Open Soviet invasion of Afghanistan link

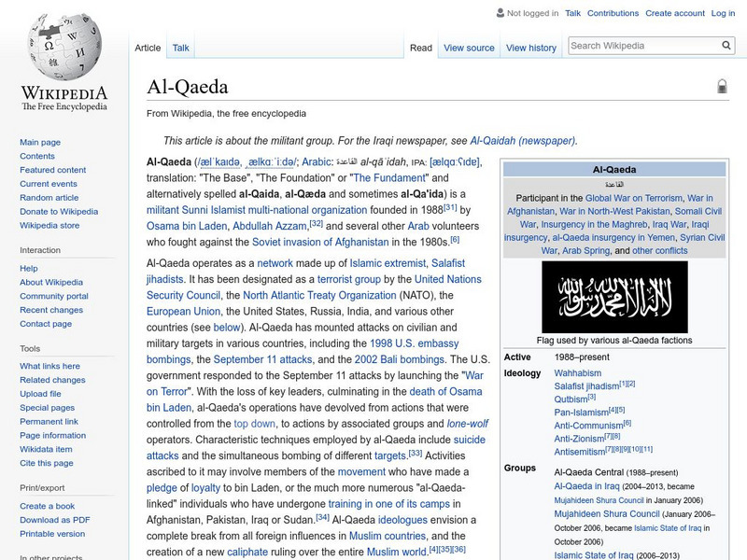320,242
